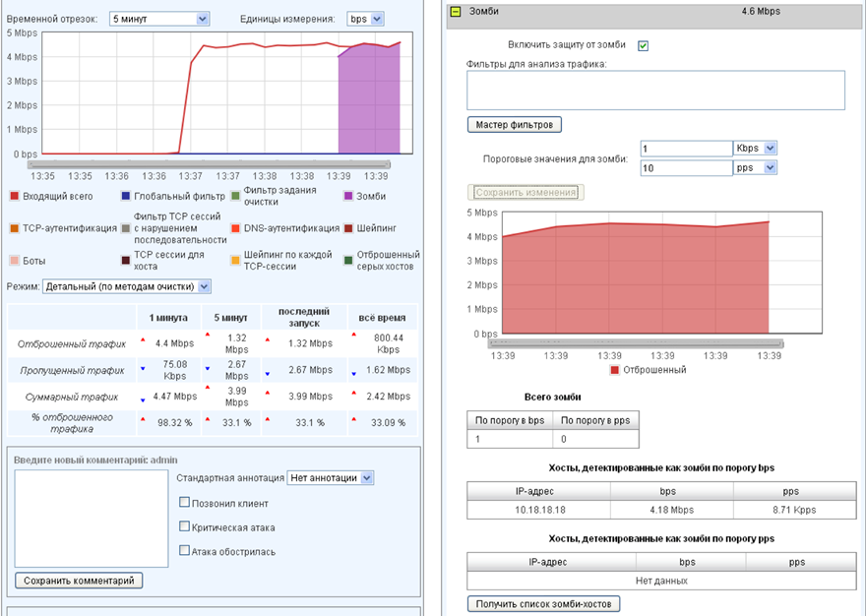The image size is (866, 616).
Task: Open the Временной отрезок dropdown
Action: click(x=158, y=19)
